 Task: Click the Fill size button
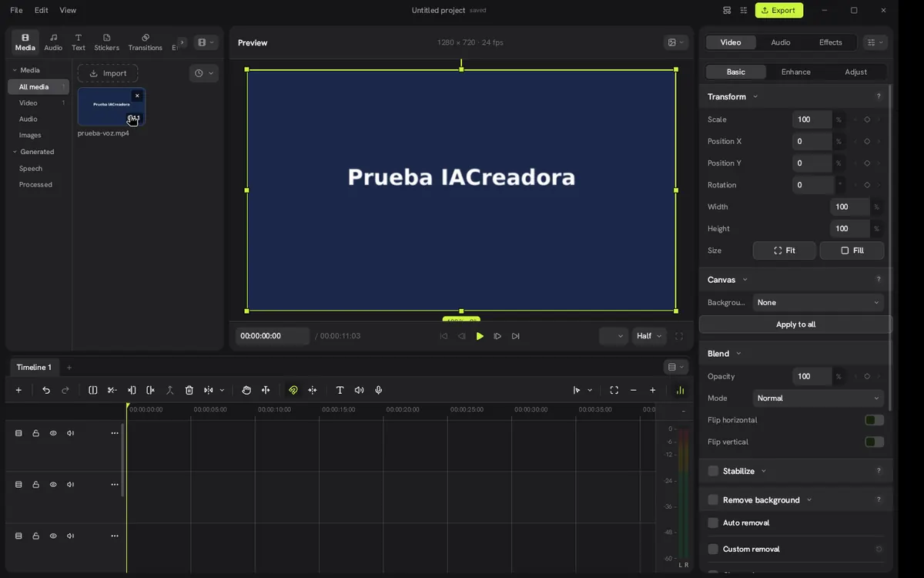pos(852,250)
